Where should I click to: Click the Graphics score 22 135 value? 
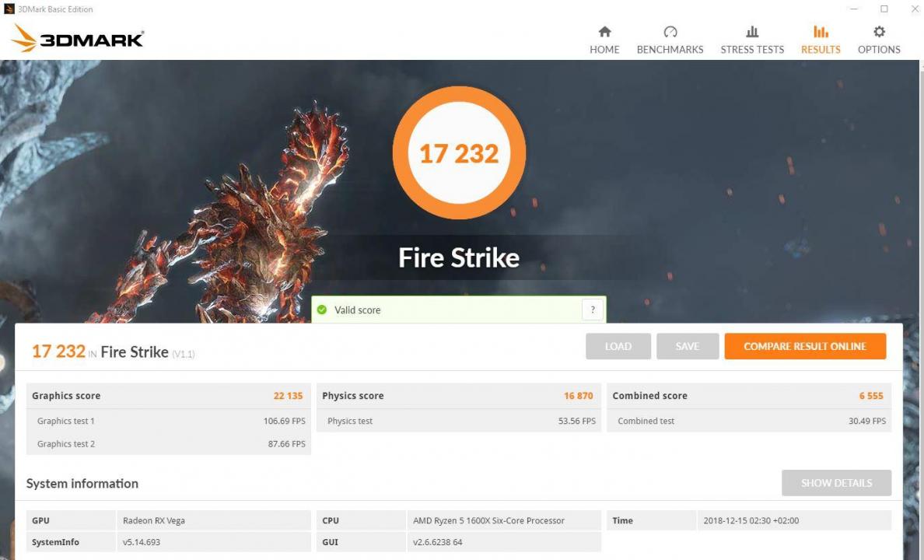(x=289, y=395)
